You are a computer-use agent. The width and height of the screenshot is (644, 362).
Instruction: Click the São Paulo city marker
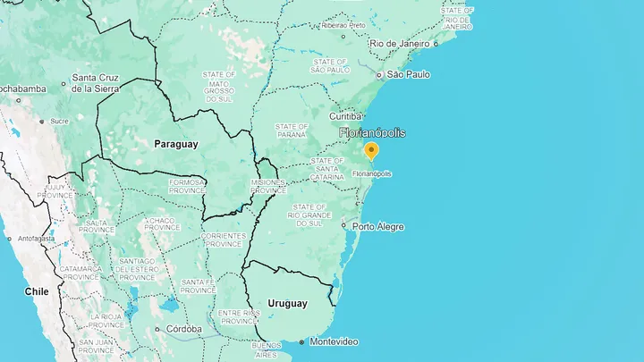379,75
